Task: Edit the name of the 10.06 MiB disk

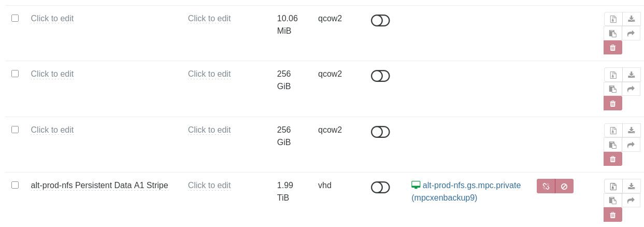Action: (x=52, y=19)
